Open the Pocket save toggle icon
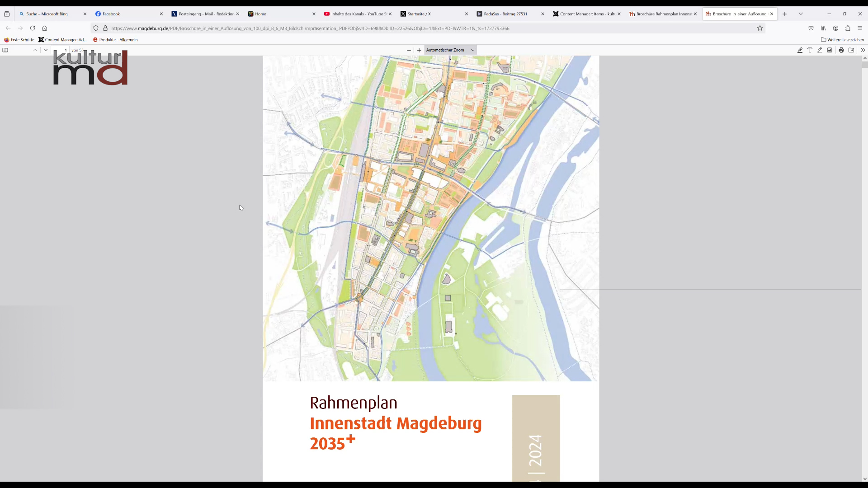The image size is (868, 488). pos(811,28)
